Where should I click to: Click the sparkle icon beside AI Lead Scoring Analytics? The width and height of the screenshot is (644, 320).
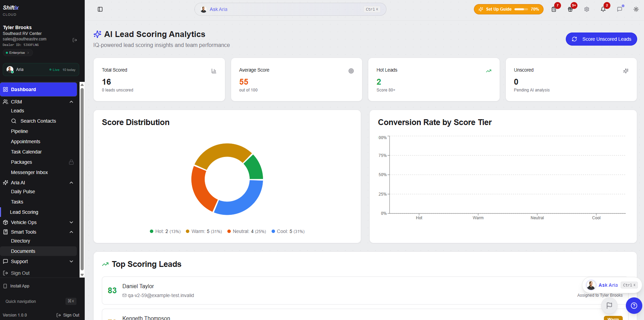(97, 34)
